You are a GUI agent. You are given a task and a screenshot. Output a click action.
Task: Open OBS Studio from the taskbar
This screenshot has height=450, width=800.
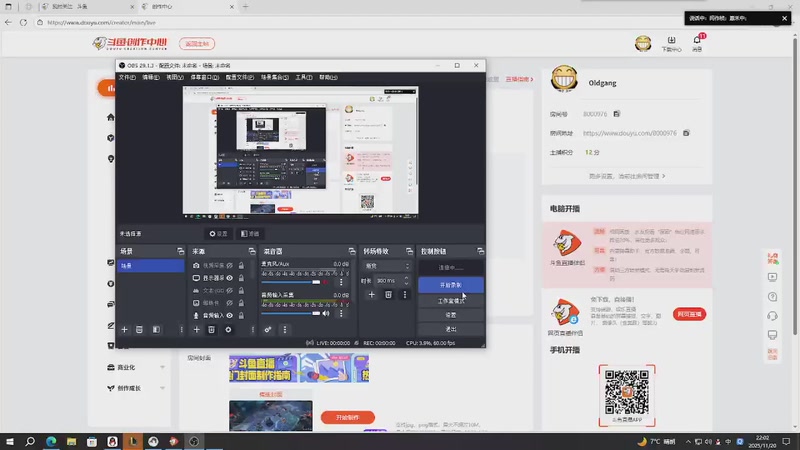coord(194,441)
